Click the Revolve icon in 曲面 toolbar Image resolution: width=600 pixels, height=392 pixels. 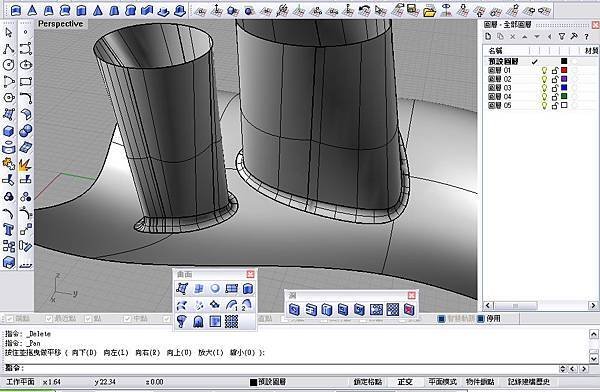coord(182,322)
